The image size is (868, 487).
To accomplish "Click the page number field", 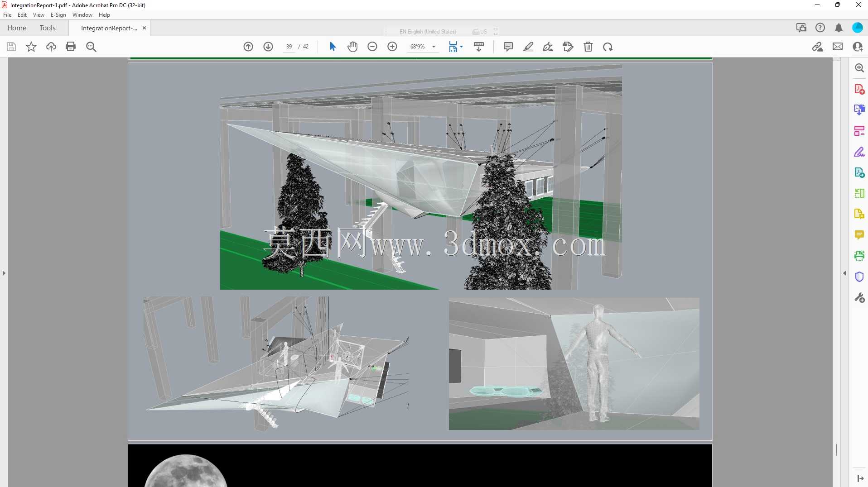I will (x=289, y=47).
